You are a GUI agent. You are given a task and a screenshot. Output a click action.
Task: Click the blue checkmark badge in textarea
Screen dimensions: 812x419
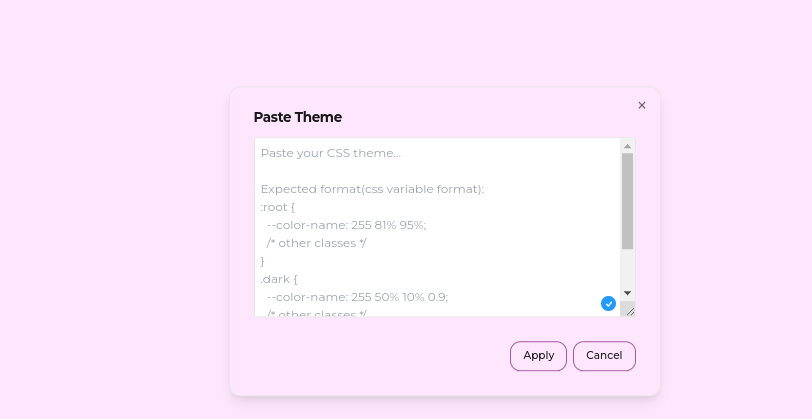pyautogui.click(x=608, y=304)
